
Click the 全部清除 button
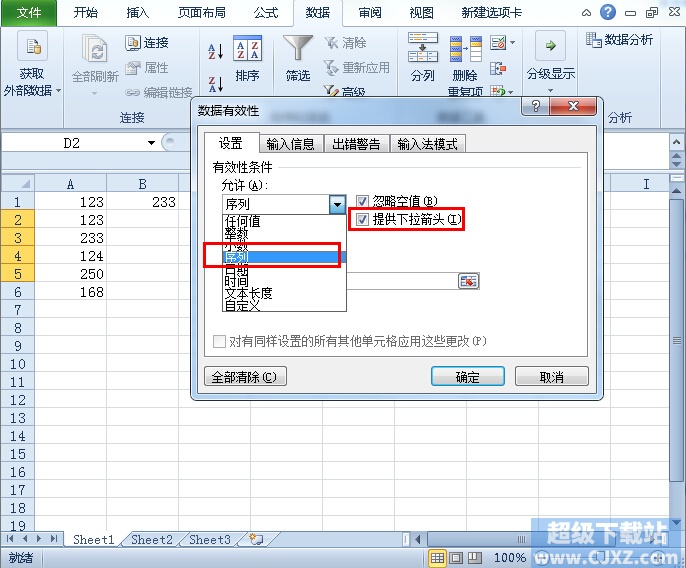pyautogui.click(x=245, y=376)
